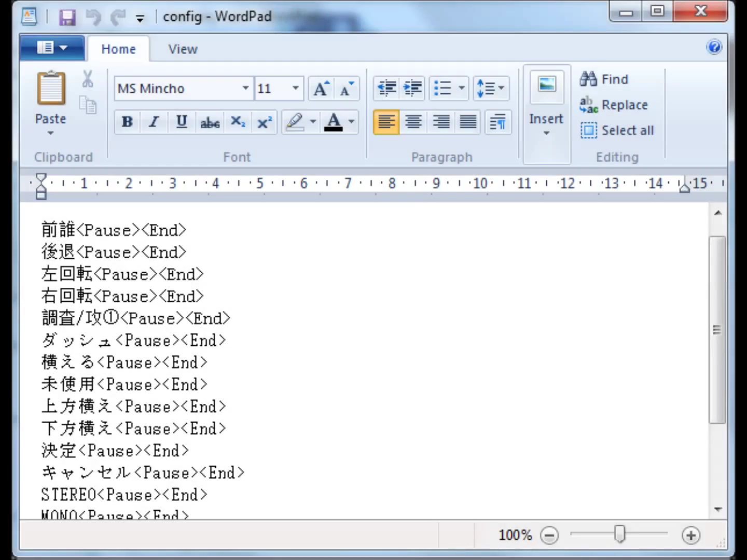Open the WordPad file menu button
The width and height of the screenshot is (747, 560).
pyautogui.click(x=52, y=48)
